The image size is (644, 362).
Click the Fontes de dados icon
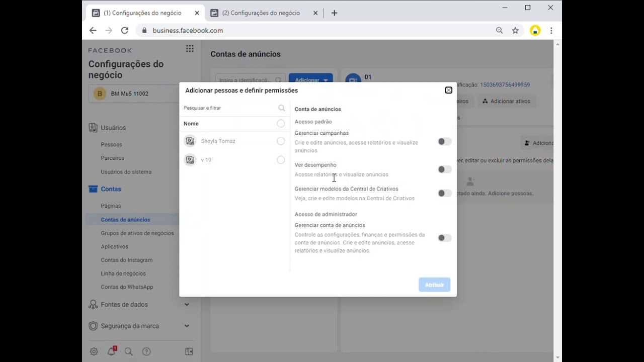[93, 304]
